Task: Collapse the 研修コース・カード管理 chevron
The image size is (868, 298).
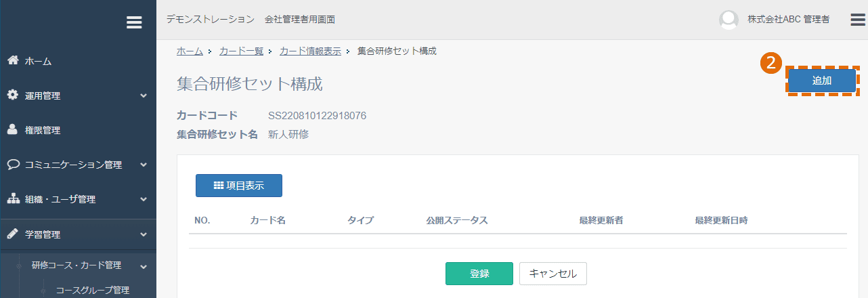Action: pyautogui.click(x=144, y=265)
